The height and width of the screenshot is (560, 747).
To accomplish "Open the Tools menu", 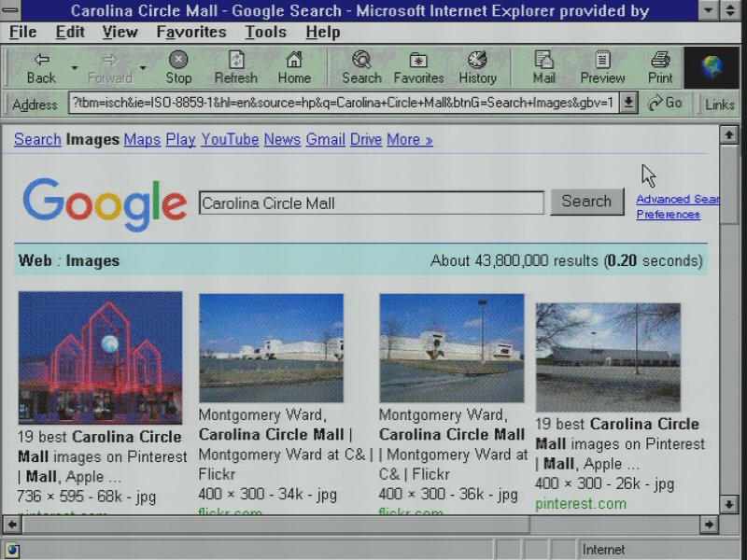I will tap(265, 32).
